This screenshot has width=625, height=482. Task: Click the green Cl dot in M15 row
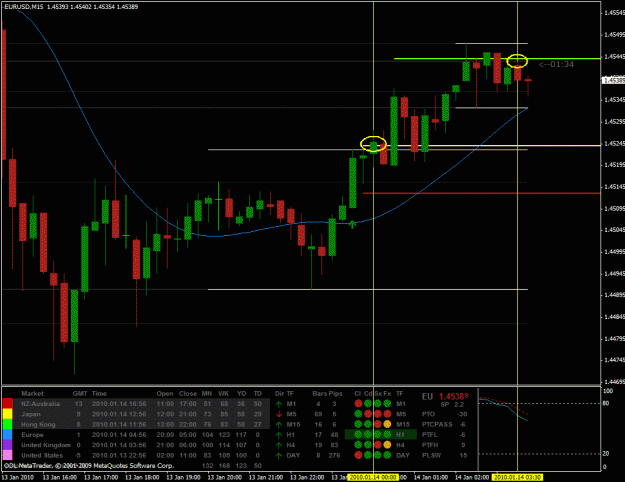[x=358, y=424]
